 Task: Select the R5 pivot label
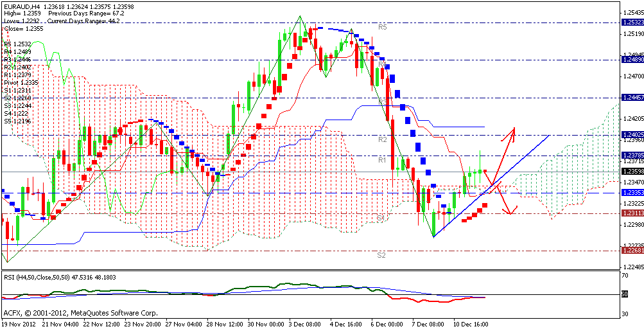click(x=382, y=28)
